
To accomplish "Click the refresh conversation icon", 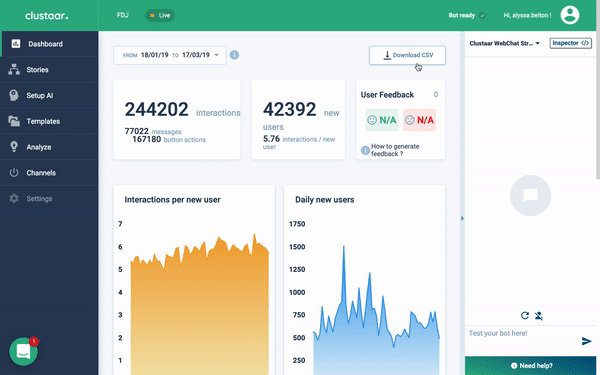I will coord(525,315).
